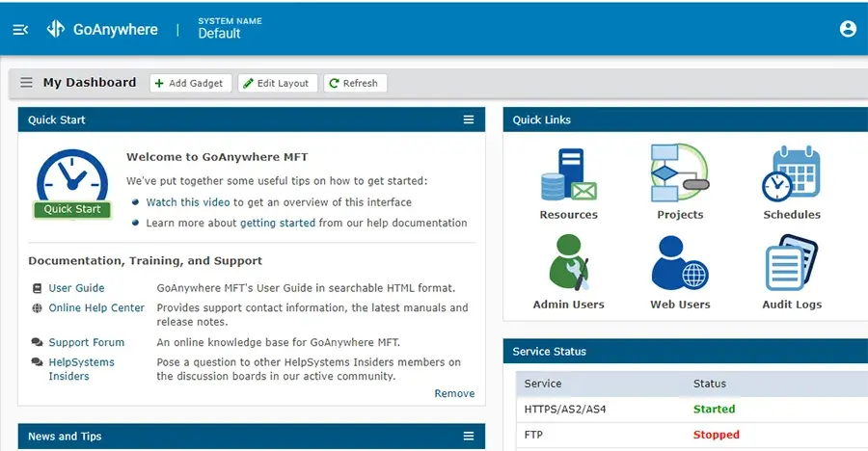Click the System Name Default label
Viewport: 868px width, 451px height.
[x=230, y=28]
